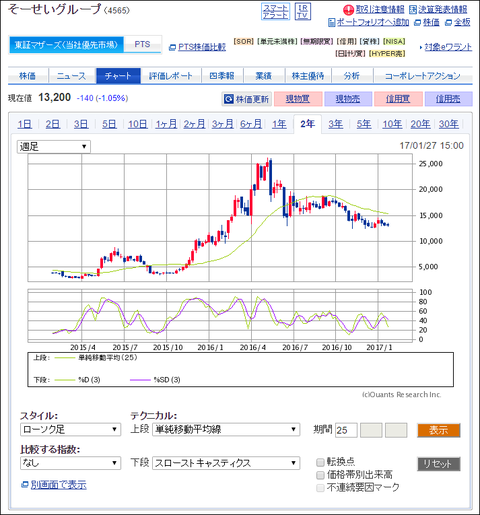Switch to the PTS market tab
The image size is (480, 515).
tap(142, 44)
